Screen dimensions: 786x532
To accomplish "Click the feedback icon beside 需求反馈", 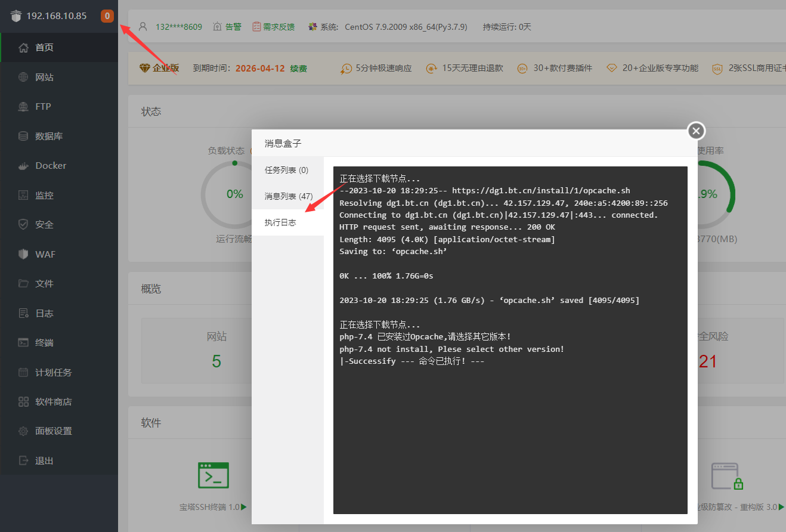I will (x=256, y=26).
